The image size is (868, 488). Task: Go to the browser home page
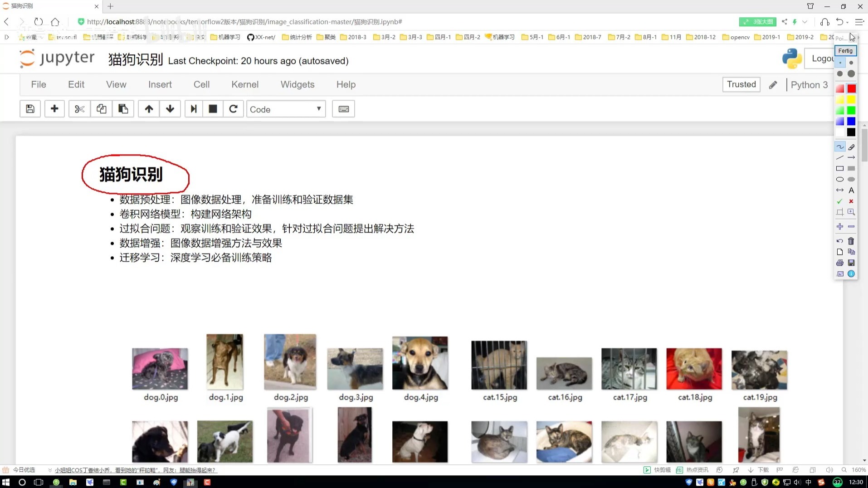coord(55,21)
